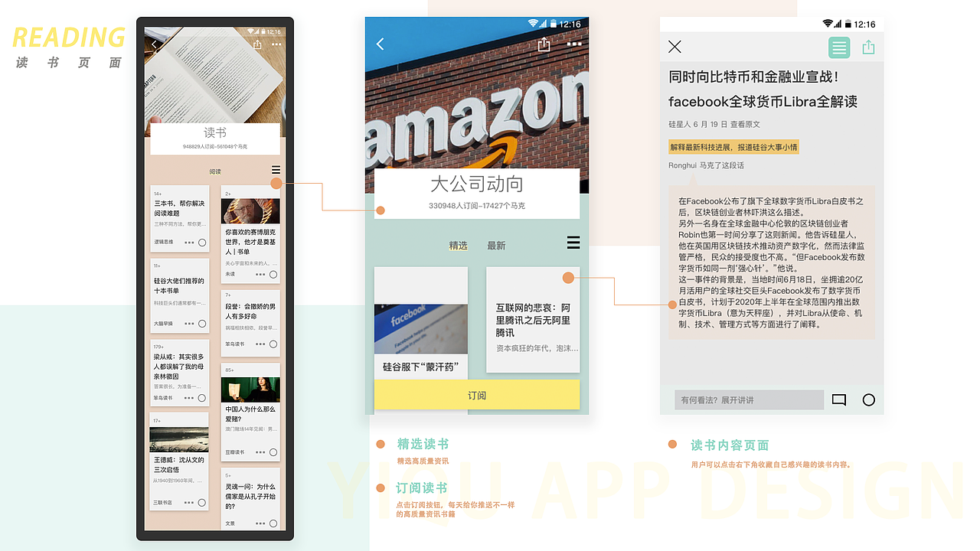Screen dimensions: 980x551
Task: Share the Libra article
Action: coord(868,47)
